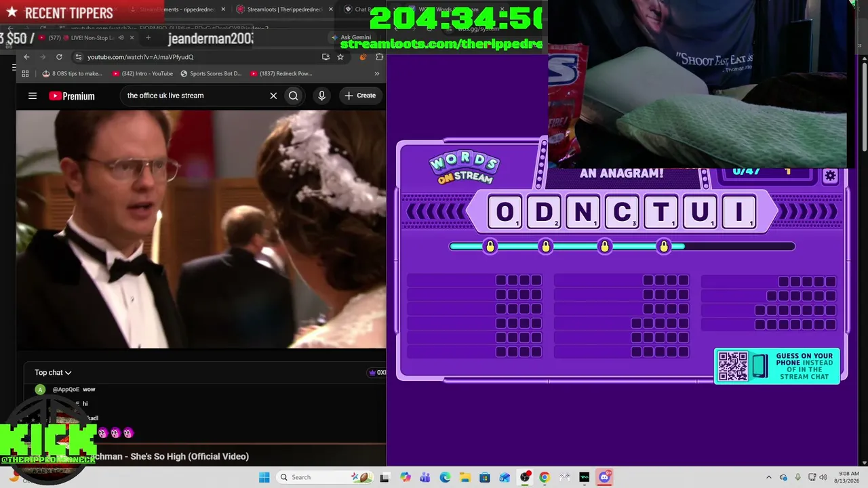This screenshot has height=488, width=868.
Task: Click the YouTube search magnifier button
Action: tap(294, 96)
